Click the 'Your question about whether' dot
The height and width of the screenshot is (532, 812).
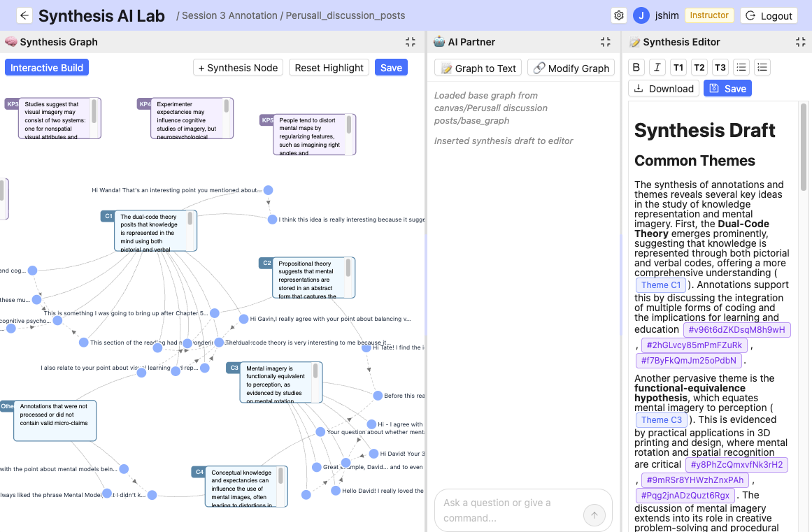point(320,431)
